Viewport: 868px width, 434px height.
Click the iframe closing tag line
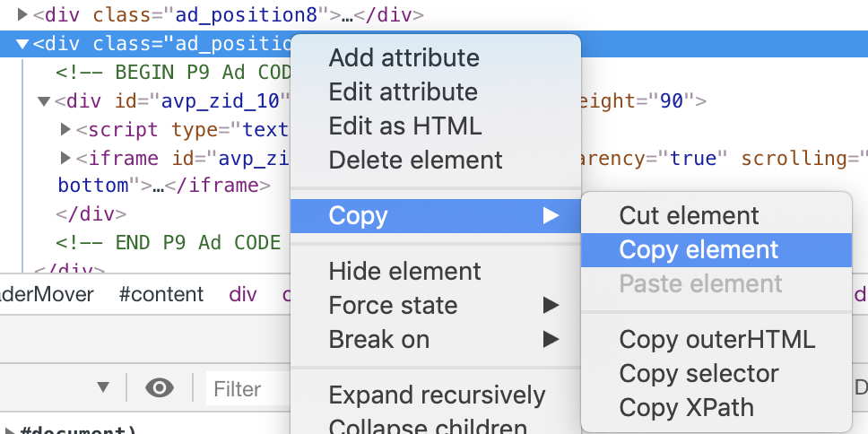[164, 186]
